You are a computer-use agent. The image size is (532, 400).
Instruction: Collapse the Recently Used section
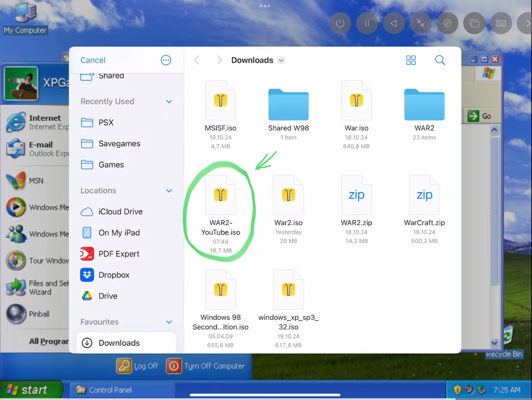tap(169, 102)
